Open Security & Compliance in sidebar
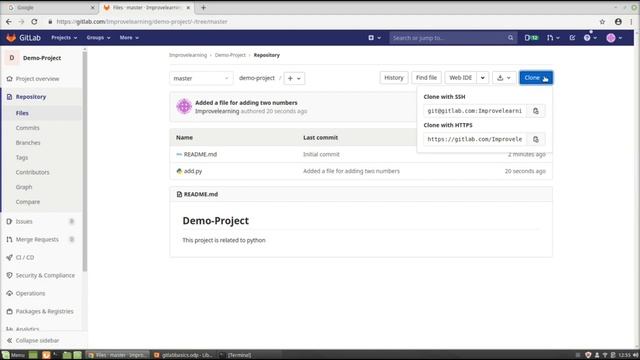640x360 pixels. (x=45, y=275)
